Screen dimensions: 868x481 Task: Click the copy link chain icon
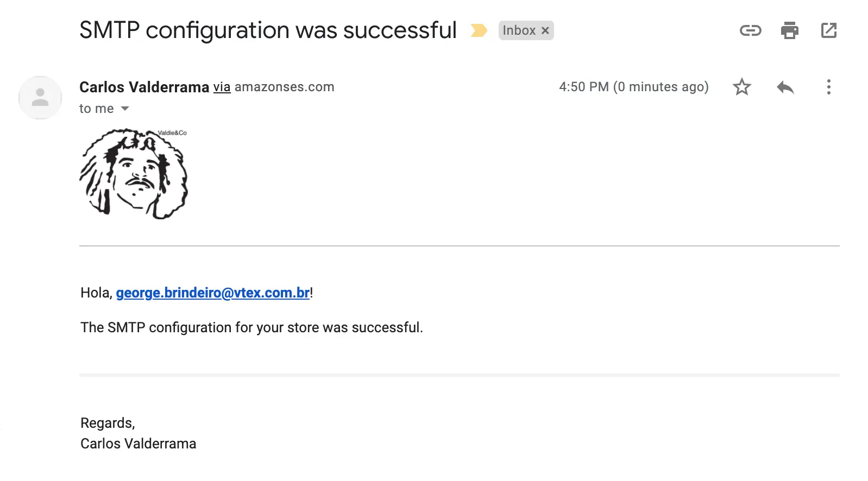(750, 30)
